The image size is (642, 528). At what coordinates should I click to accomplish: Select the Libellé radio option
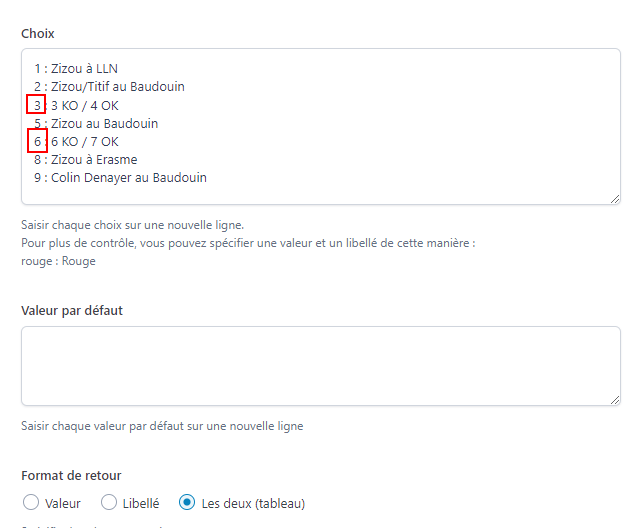pos(109,502)
